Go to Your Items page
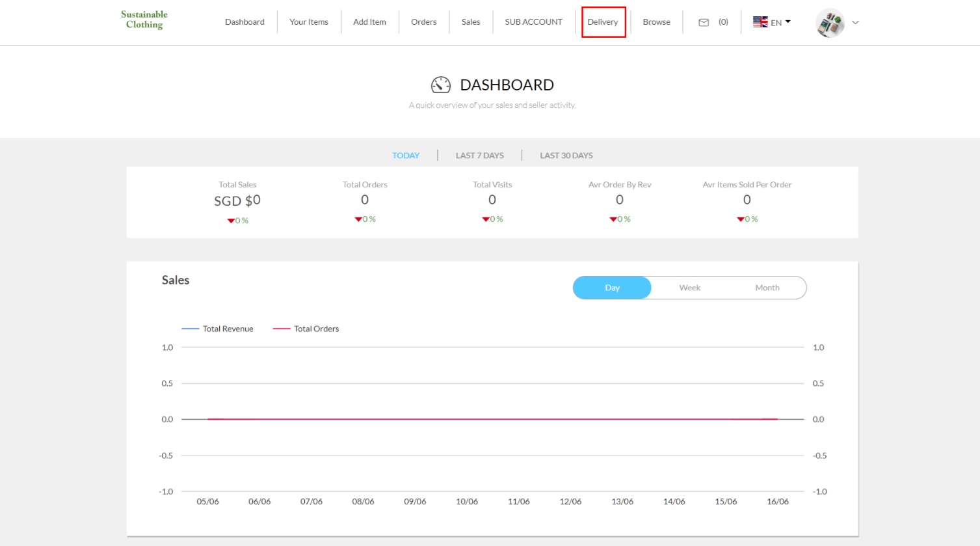Viewport: 980px width, 546px height. tap(309, 22)
